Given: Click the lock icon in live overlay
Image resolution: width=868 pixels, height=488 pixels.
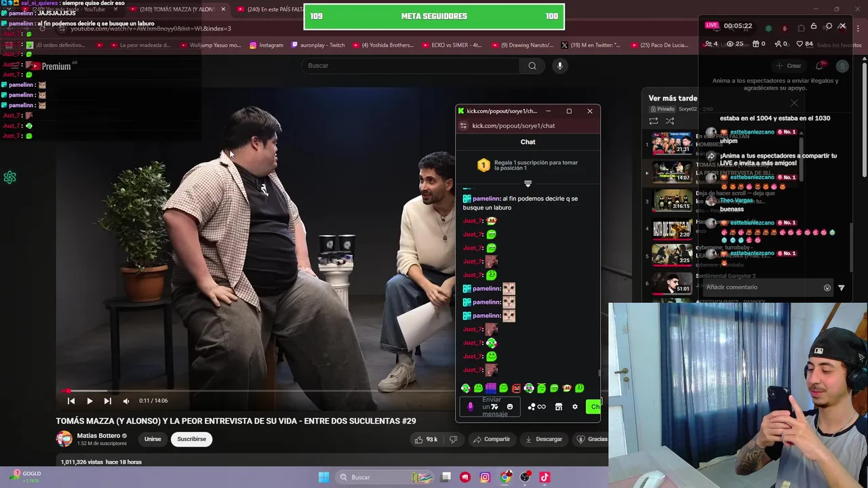Looking at the screenshot, I should point(814,26).
